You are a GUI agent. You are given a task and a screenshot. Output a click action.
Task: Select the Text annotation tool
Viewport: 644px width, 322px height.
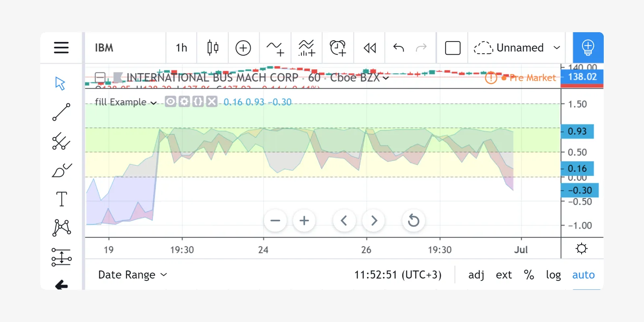point(61,199)
